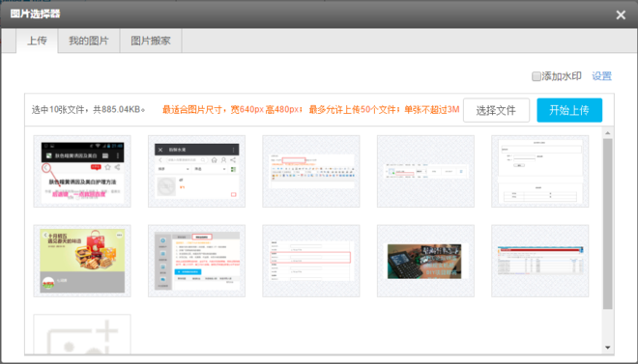Select the data table with red header thumbnail
This screenshot has width=638, height=364.
coord(540,261)
